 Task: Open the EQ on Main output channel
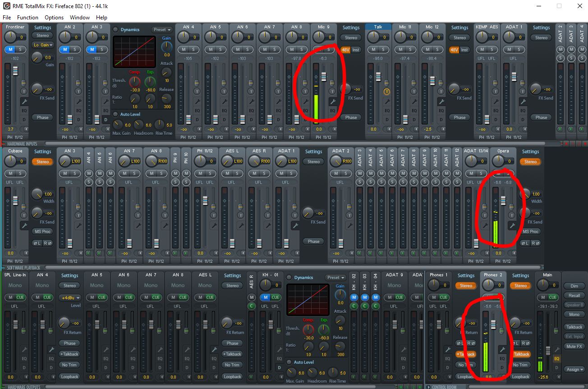pos(557,359)
